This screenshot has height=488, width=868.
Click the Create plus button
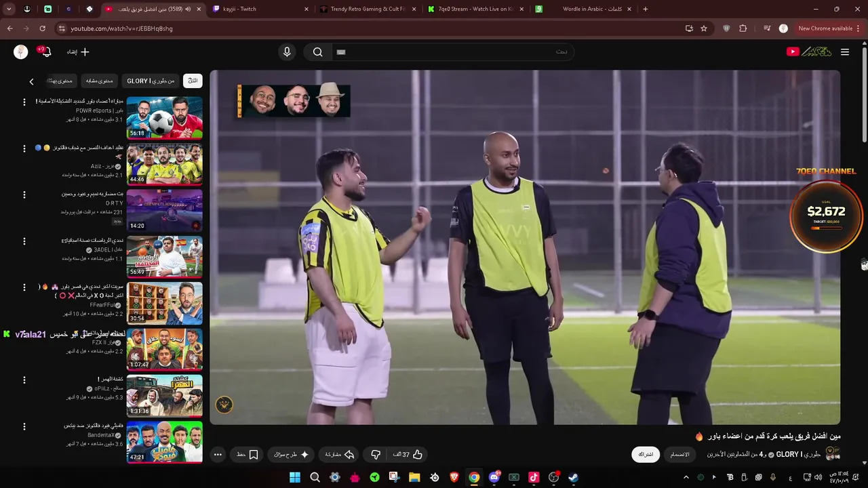coord(78,52)
